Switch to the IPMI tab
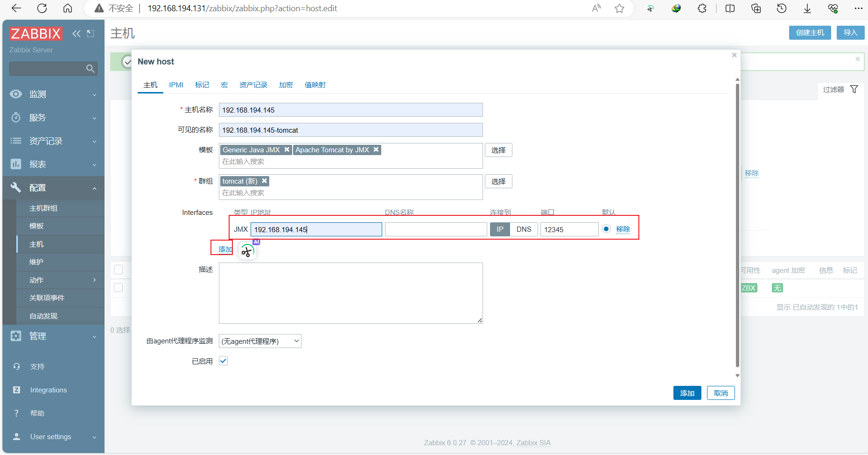 coord(176,85)
